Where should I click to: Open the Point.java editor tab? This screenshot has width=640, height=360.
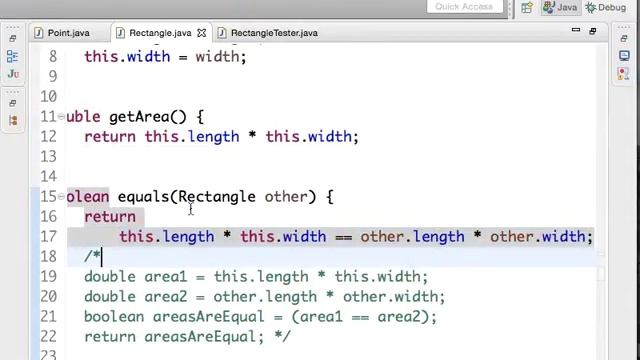click(62, 33)
